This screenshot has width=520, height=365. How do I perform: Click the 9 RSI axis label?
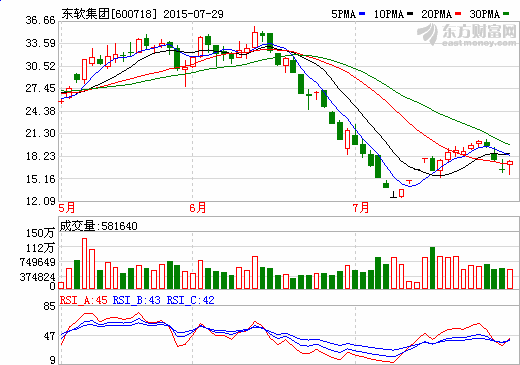click(53, 360)
